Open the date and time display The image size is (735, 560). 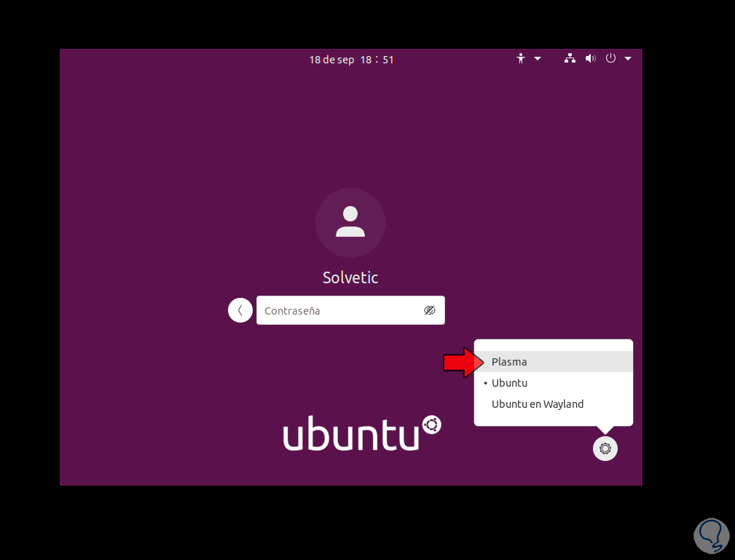point(351,60)
